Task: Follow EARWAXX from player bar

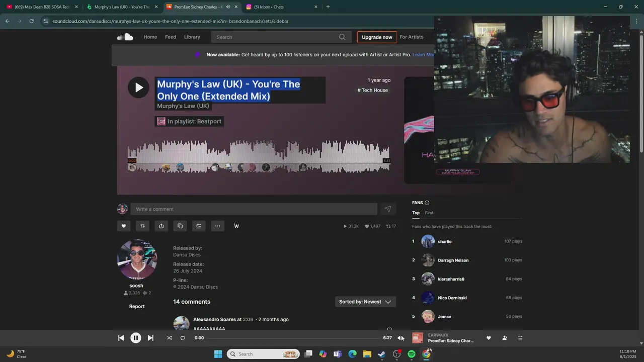Action: pos(505,338)
